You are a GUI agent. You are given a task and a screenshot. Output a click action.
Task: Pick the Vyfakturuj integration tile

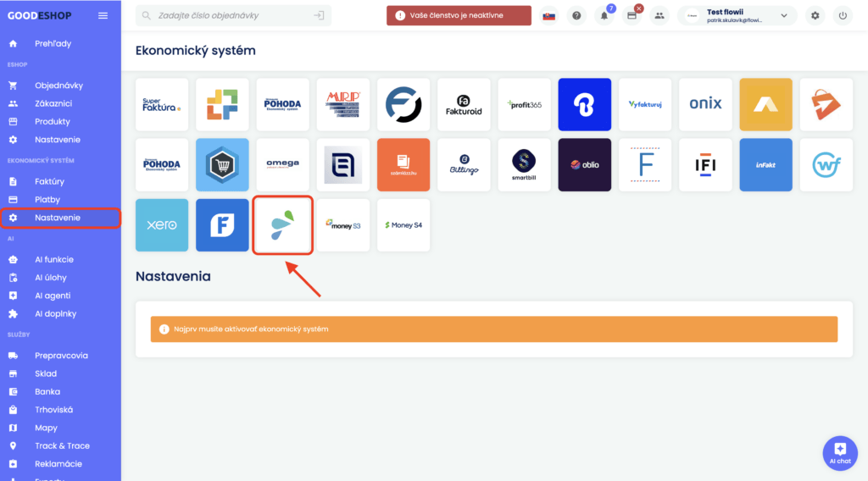pyautogui.click(x=645, y=104)
